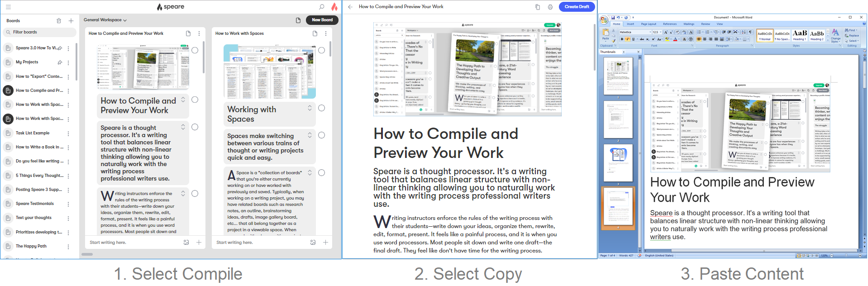Type in the Filter boards field
Viewport: 868px width, 286px height.
(40, 32)
